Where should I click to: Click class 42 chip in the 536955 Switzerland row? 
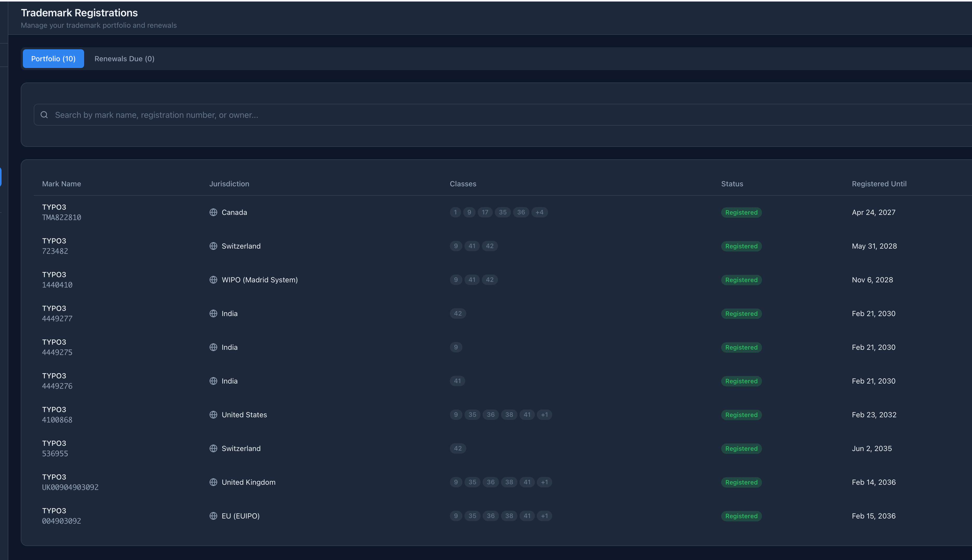click(458, 448)
